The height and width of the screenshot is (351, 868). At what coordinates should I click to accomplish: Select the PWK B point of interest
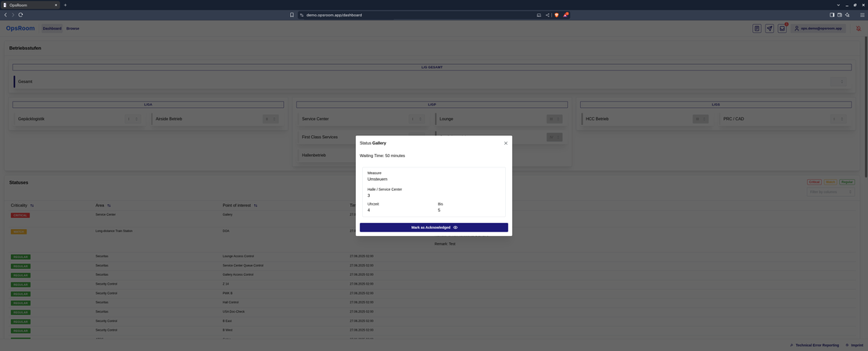(x=227, y=293)
